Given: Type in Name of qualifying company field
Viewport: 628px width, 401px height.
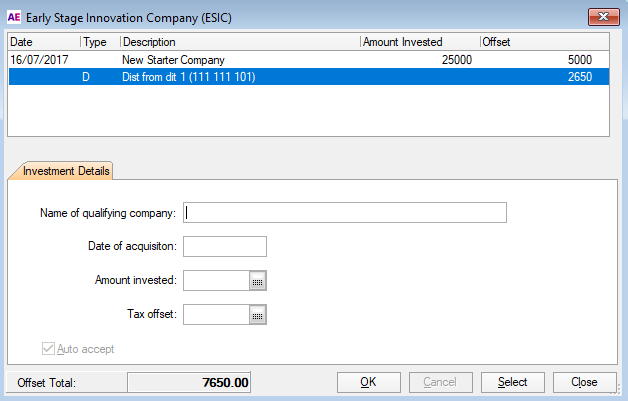Looking at the screenshot, I should (x=345, y=212).
